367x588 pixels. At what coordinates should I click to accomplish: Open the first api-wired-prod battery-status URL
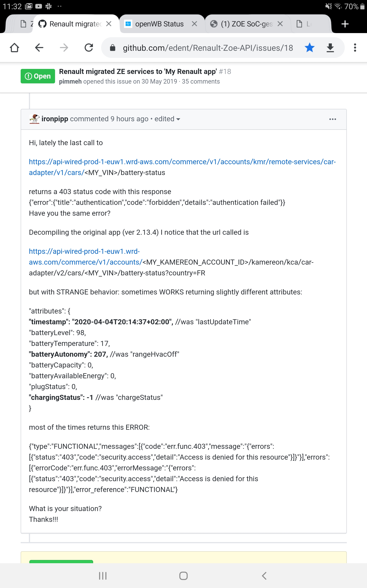(x=182, y=162)
